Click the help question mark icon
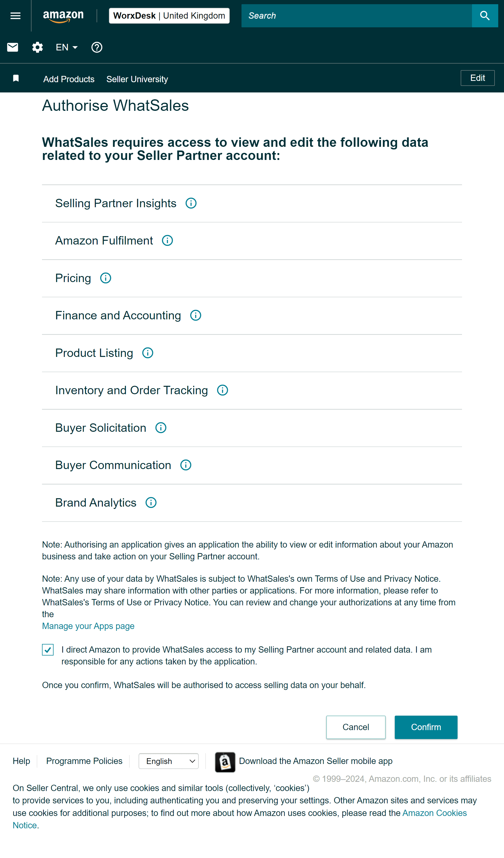The height and width of the screenshot is (858, 504). [97, 47]
